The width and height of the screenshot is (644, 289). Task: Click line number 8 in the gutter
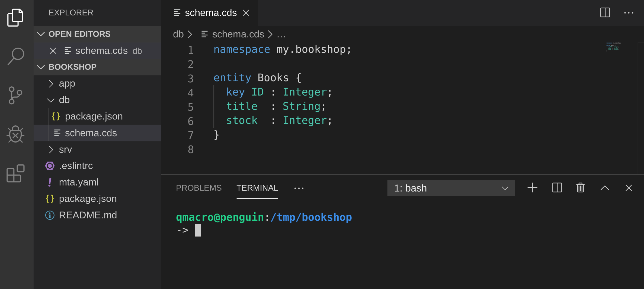pos(191,150)
